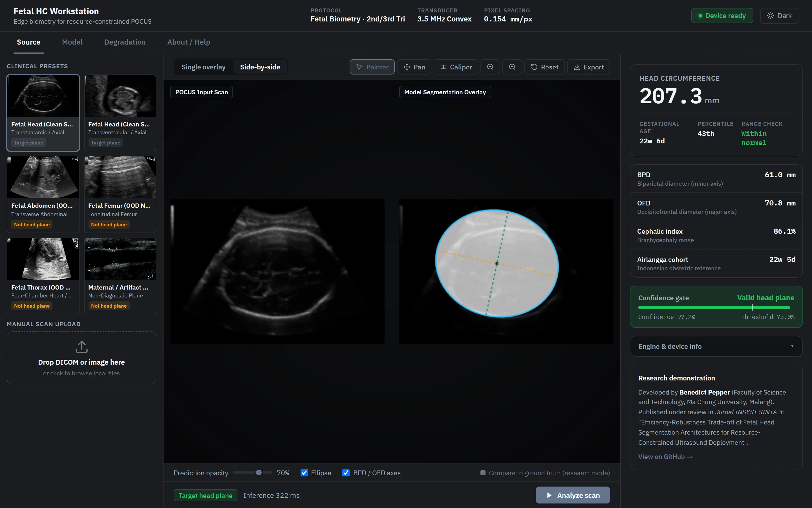812x508 pixels.
Task: Click the POCUS Input Scan label
Action: 202,92
